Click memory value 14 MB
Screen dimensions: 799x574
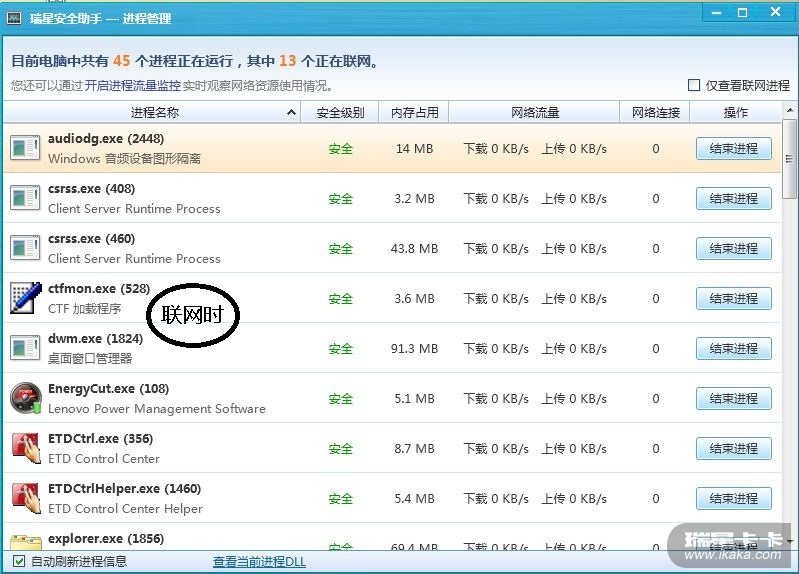(414, 149)
